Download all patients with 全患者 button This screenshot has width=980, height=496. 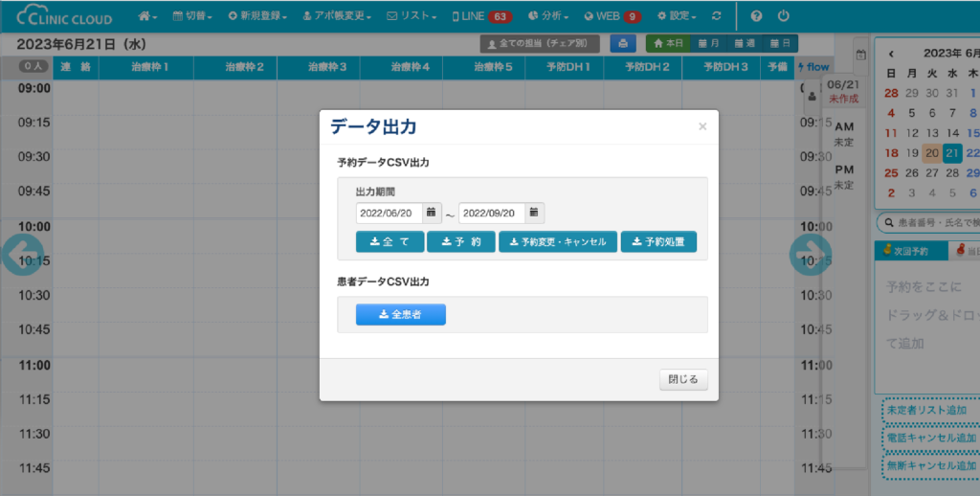[400, 314]
